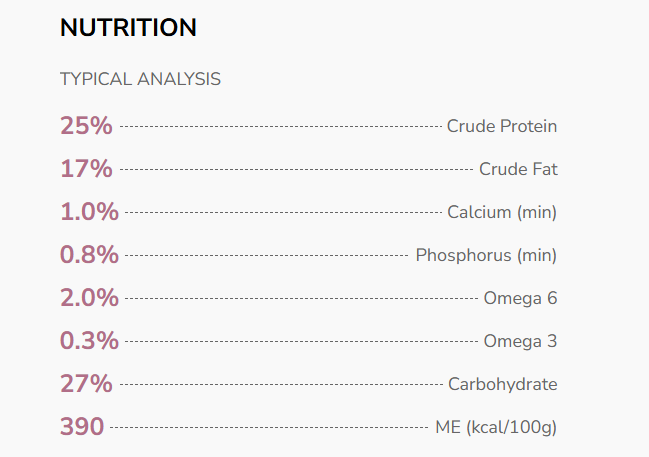Screen dimensions: 649x457
Task: Click the ME (kcal/100g) label
Action: (x=496, y=427)
